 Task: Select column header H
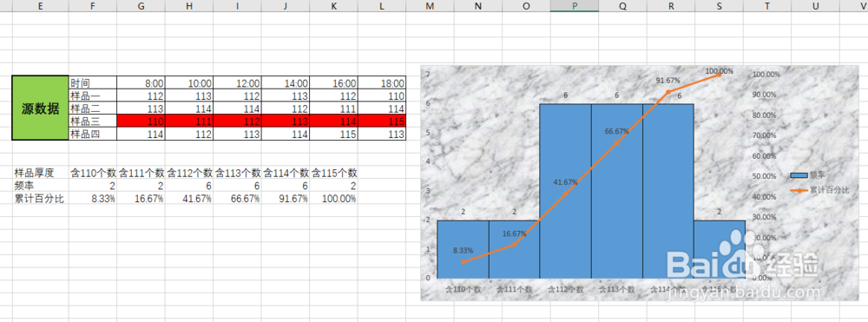188,5
